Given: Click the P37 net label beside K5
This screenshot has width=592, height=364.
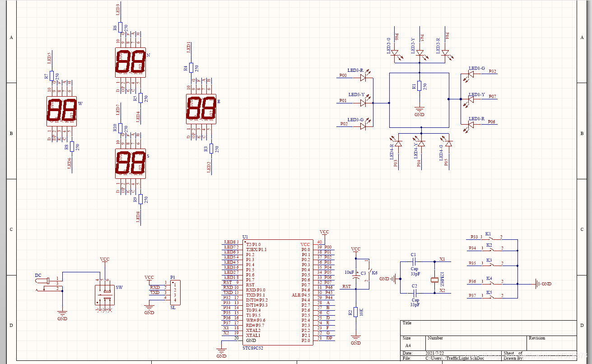Looking at the screenshot, I should click(472, 296).
